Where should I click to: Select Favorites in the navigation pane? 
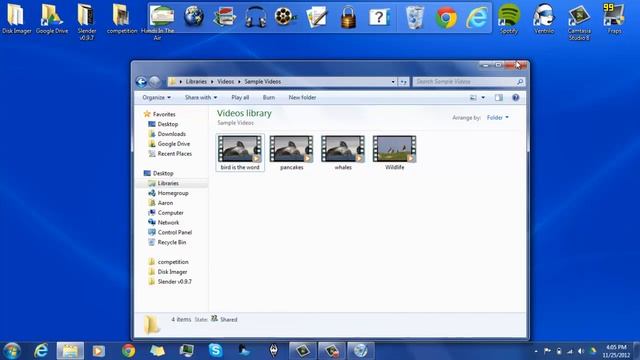tap(160, 114)
